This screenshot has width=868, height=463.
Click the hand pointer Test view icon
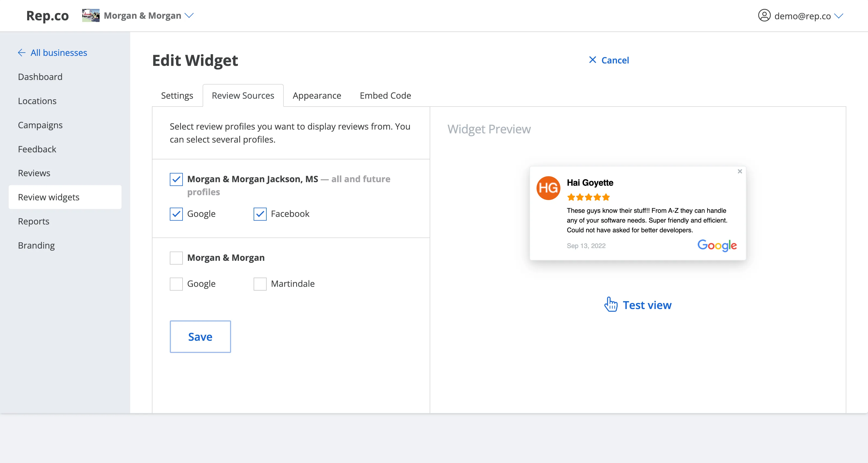(611, 304)
